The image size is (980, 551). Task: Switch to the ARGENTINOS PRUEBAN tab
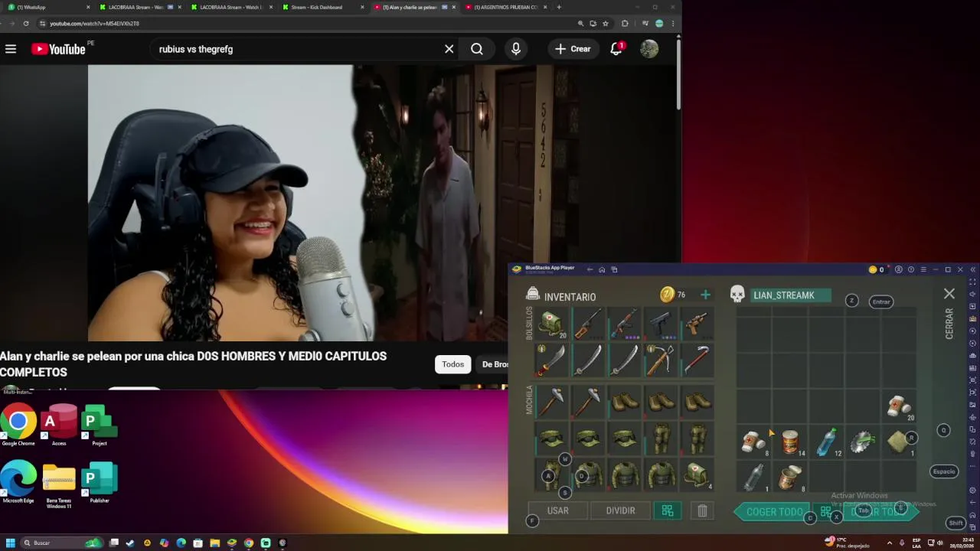[x=505, y=7]
